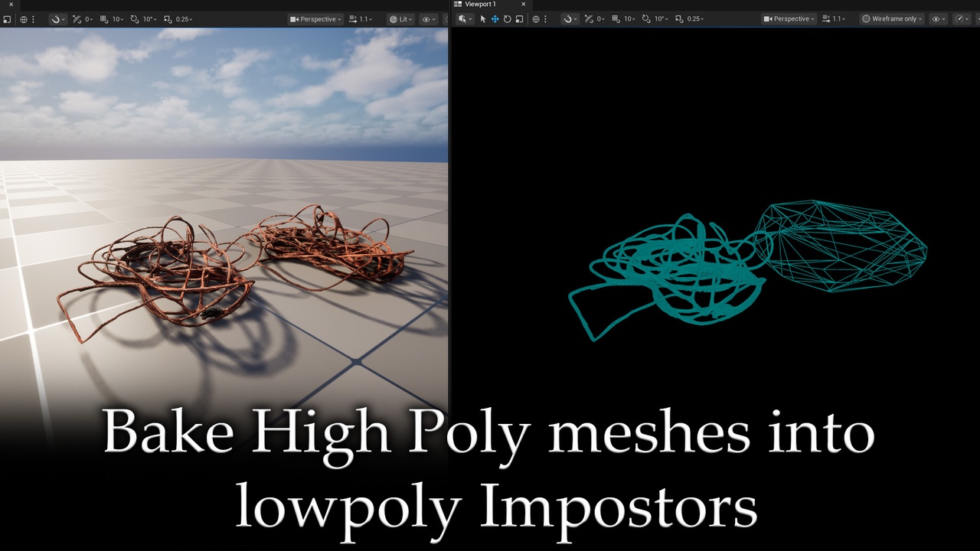
Task: Close the Viewport 1 tab
Action: 524,4
